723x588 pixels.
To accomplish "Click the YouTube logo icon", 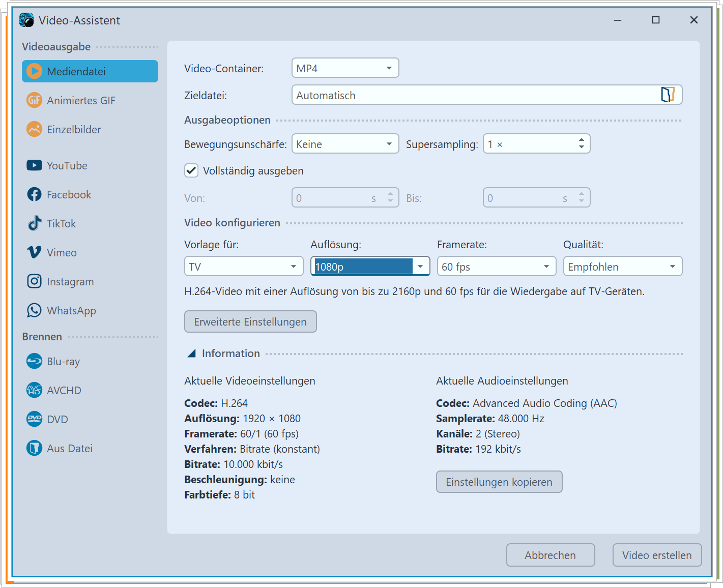I will click(34, 165).
